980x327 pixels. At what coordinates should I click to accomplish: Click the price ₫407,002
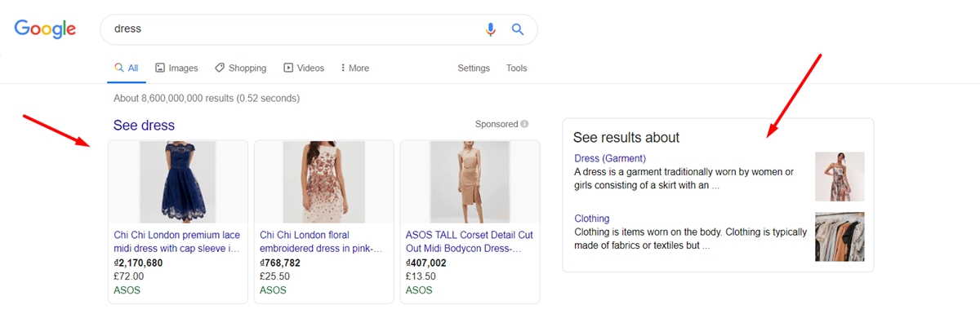pos(426,263)
